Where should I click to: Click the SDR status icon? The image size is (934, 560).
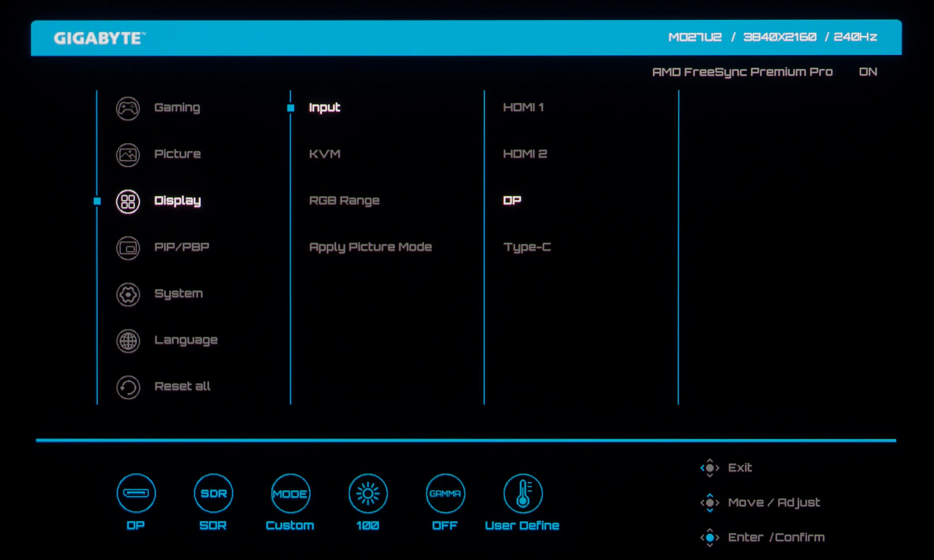click(x=213, y=493)
